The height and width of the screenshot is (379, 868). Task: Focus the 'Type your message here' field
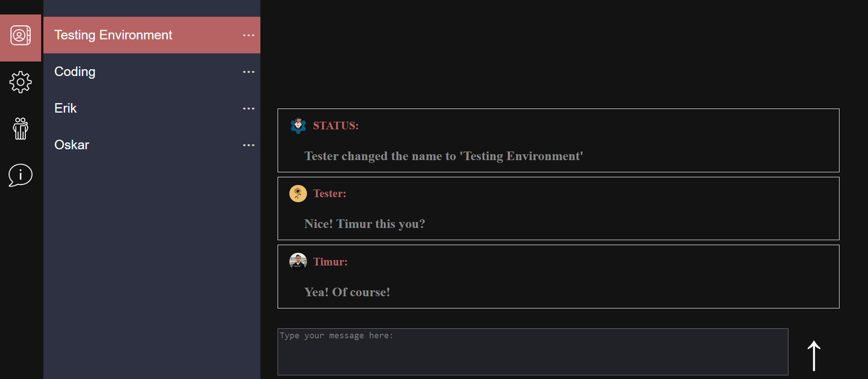[x=533, y=352]
